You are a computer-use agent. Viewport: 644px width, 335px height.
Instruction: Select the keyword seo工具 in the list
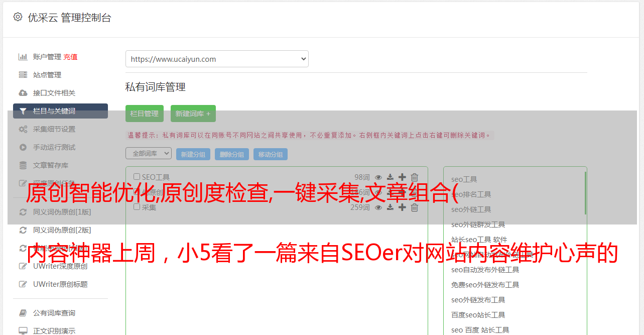(464, 179)
